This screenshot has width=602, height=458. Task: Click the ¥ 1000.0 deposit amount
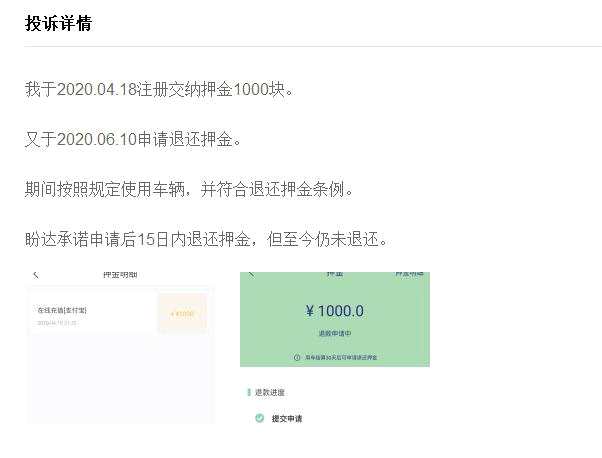coord(334,311)
